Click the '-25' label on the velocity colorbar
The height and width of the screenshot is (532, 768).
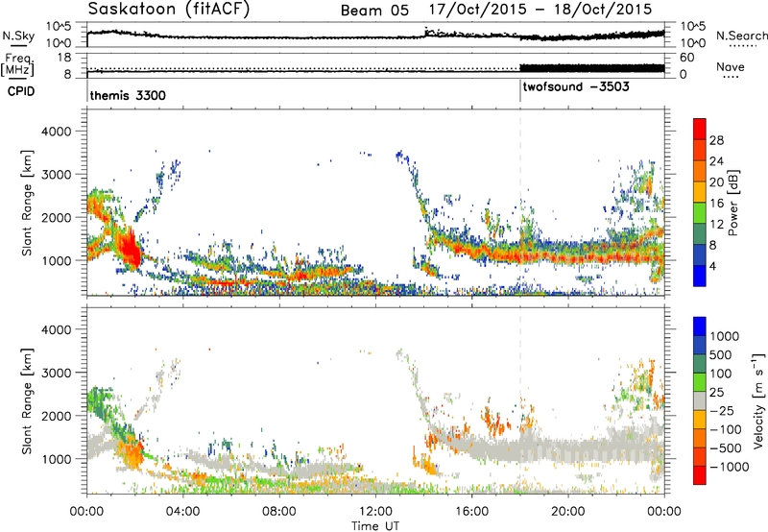coord(722,411)
